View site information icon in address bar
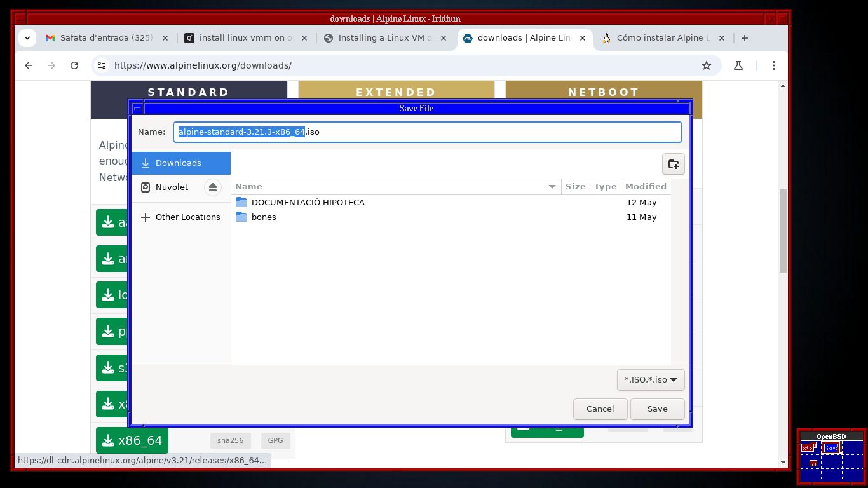Image resolution: width=868 pixels, height=488 pixels. [x=102, y=65]
